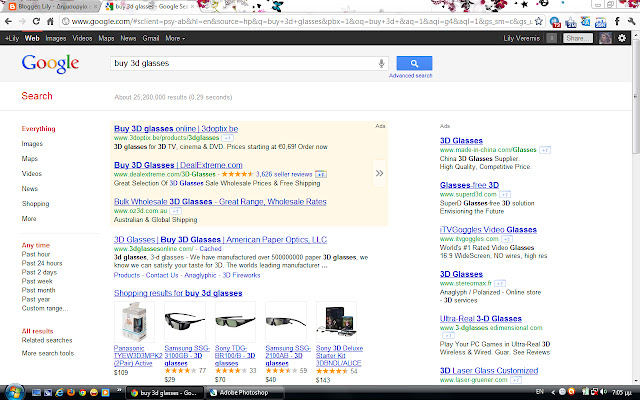The height and width of the screenshot is (400, 640).
Task: Click the extension icon with red badge
Action: click(x=555, y=22)
